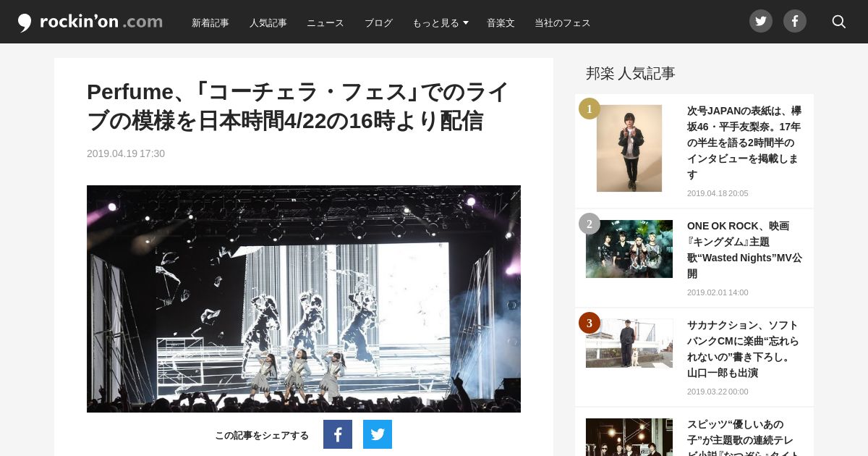Open 当社のフェス menu item
The height and width of the screenshot is (456, 868).
click(x=563, y=22)
